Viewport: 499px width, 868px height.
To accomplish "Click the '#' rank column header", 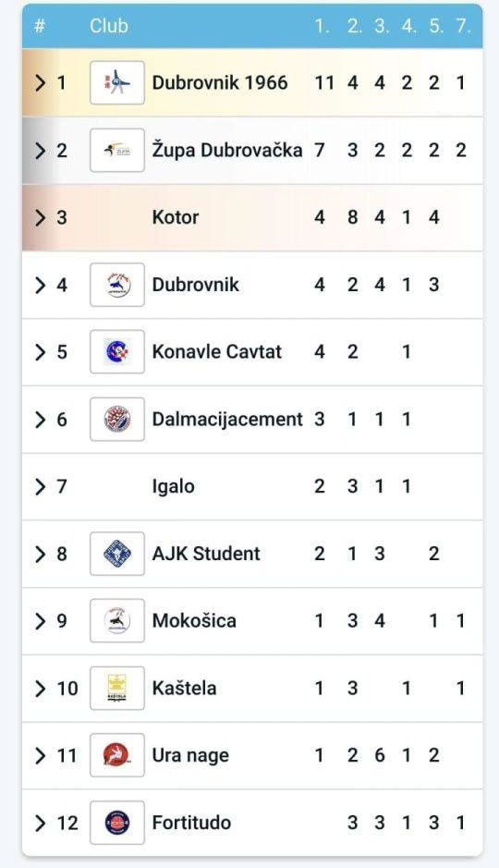I will [x=40, y=26].
